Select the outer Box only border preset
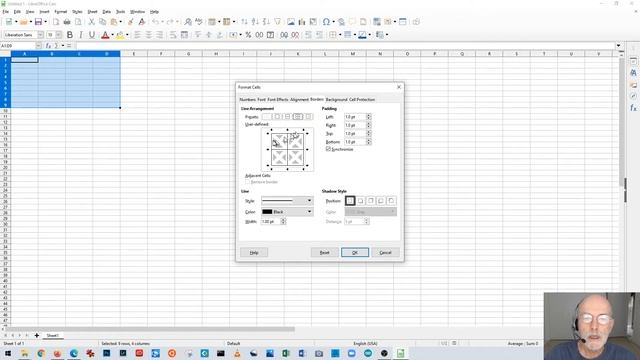This screenshot has height=360, width=640. pyautogui.click(x=277, y=117)
